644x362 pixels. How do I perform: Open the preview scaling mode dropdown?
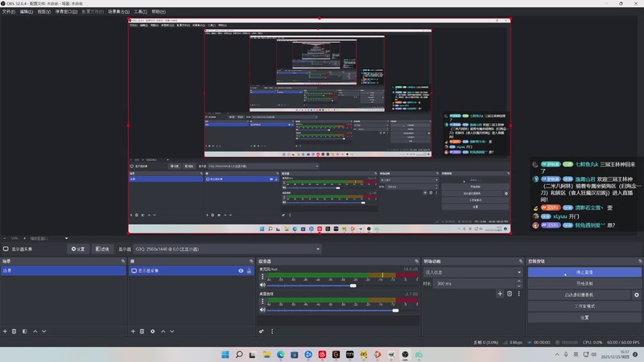[48, 238]
